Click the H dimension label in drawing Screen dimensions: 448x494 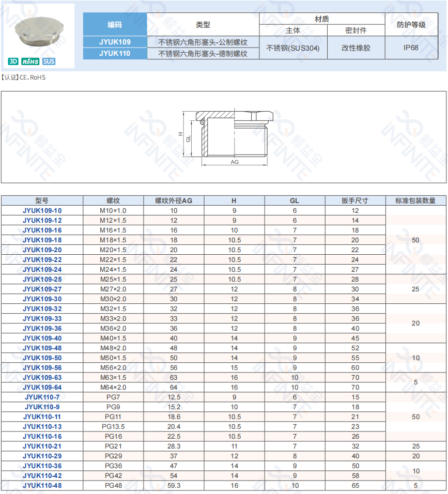pos(180,134)
